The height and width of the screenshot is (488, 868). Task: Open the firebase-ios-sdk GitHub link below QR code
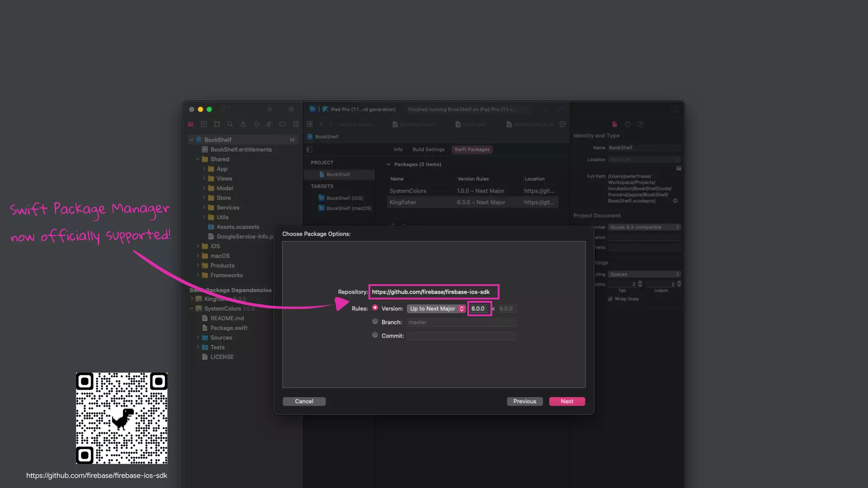coord(97,475)
